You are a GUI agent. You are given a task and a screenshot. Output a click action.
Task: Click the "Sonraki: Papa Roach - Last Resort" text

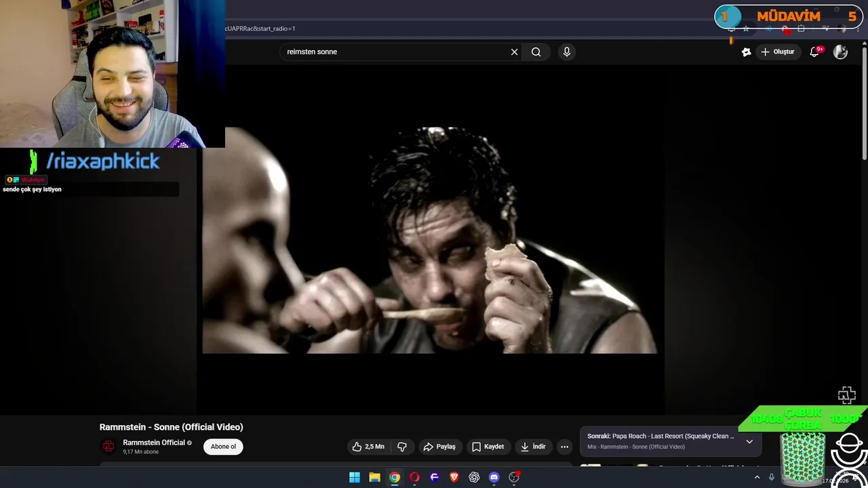coord(660,436)
